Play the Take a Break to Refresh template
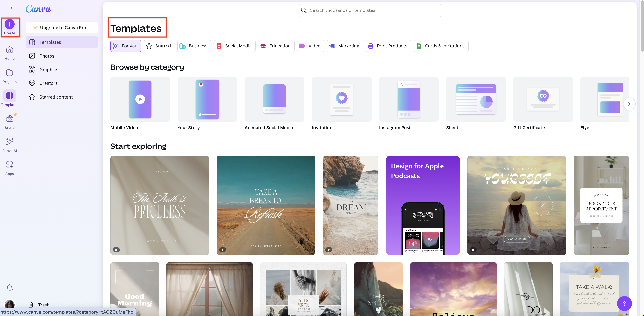This screenshot has width=644, height=316. (222, 250)
